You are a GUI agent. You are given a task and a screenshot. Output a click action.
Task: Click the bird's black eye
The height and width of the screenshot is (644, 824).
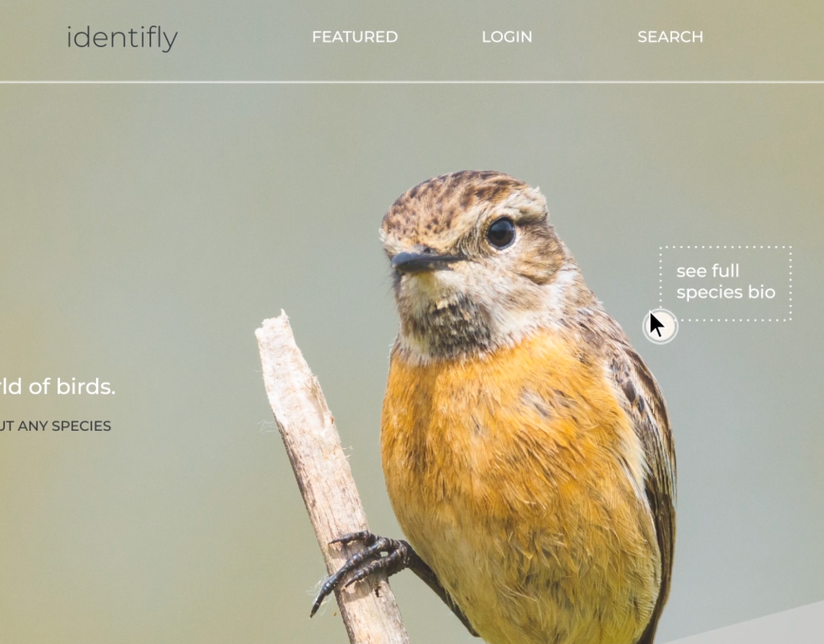[x=501, y=233]
